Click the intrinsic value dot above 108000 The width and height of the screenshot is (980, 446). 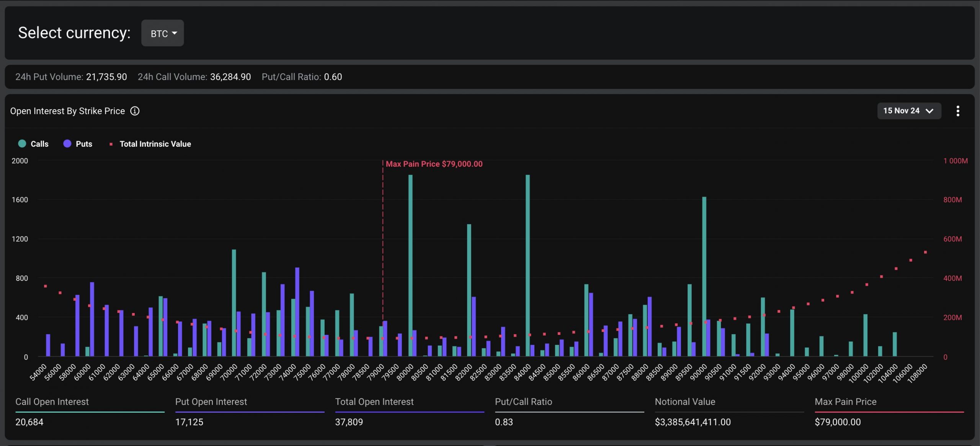click(x=925, y=253)
